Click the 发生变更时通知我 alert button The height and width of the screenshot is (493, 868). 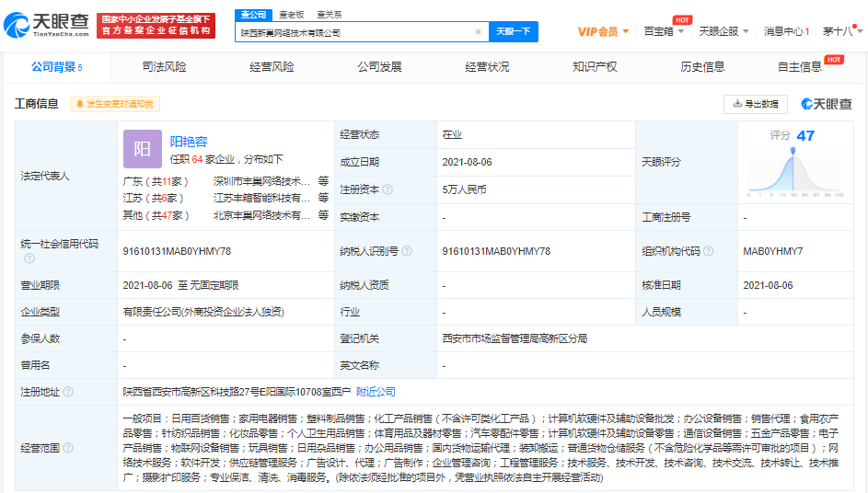click(114, 104)
